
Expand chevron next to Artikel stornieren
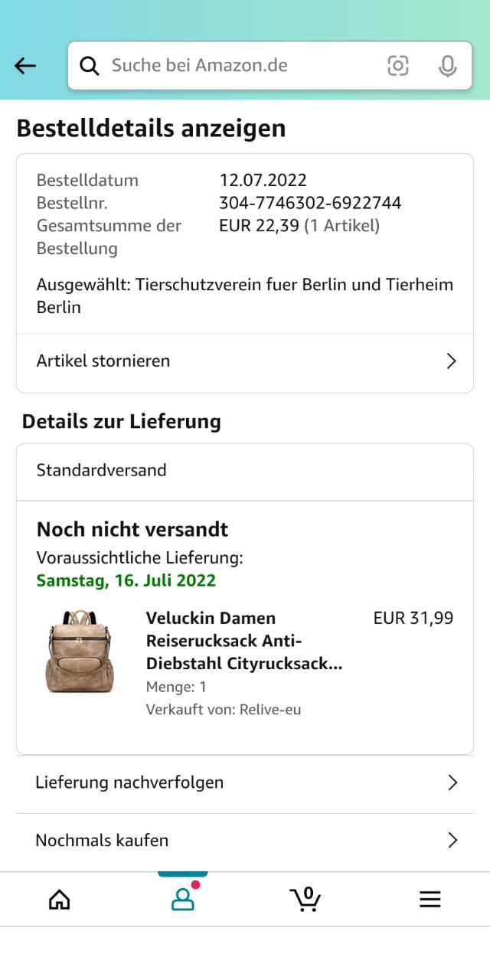[x=451, y=361]
